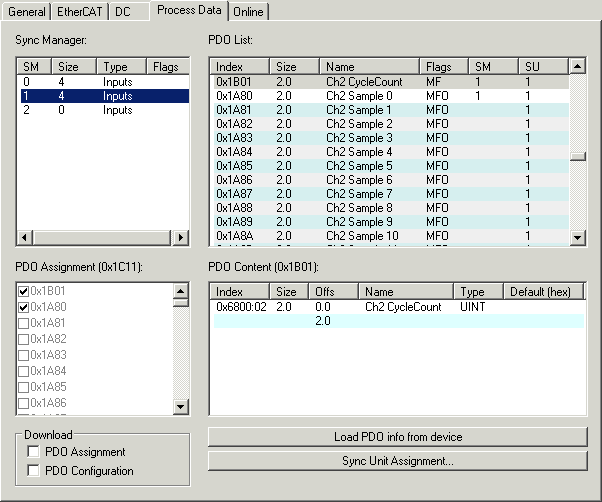Screen dimensions: 602x502
Task: Click PDO Assignment scrollbar thumb
Action: tap(180, 303)
